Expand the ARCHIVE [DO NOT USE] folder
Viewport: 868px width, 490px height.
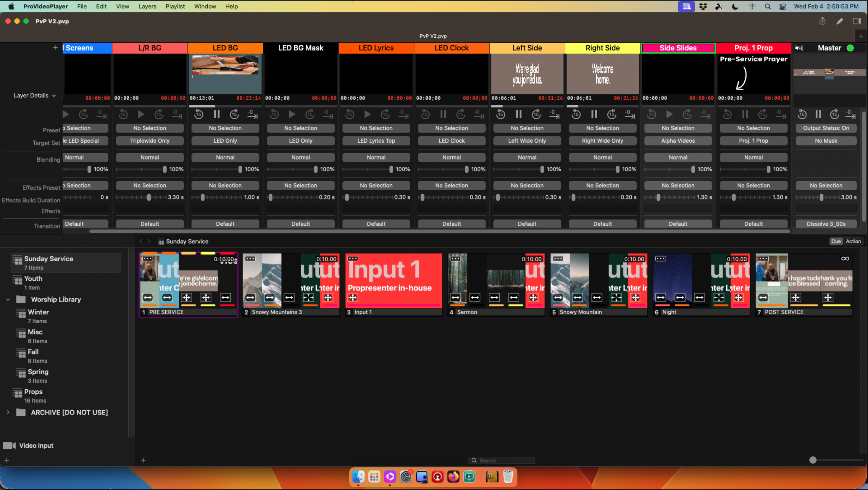point(8,412)
